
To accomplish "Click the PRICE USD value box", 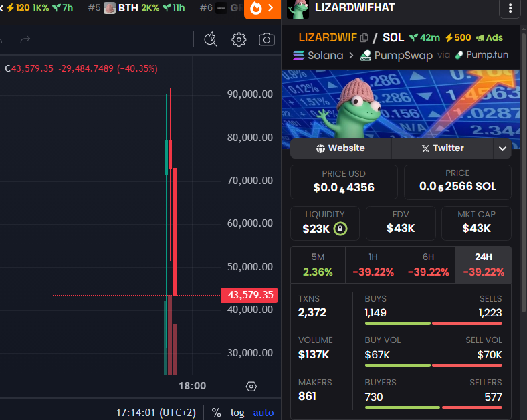I will [x=344, y=182].
